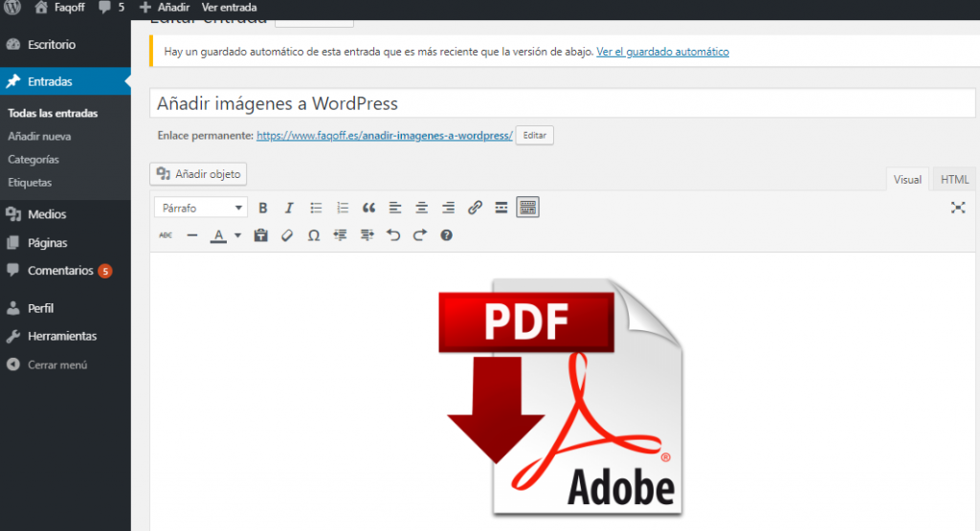Switch to the HTML editor tab
980x531 pixels.
coord(954,179)
